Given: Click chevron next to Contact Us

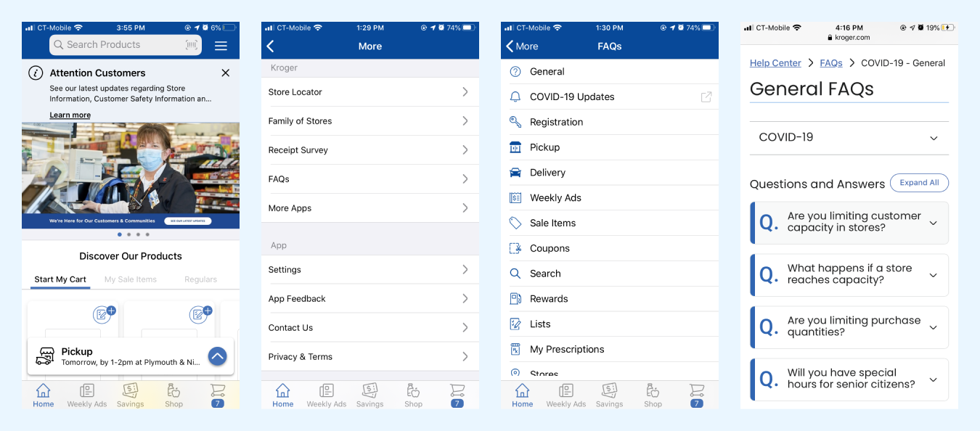Looking at the screenshot, I should point(465,327).
